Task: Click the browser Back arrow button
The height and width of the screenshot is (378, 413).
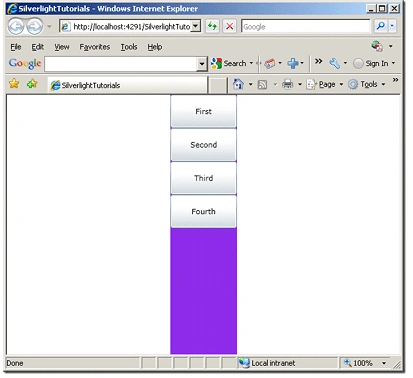Action: pos(16,26)
